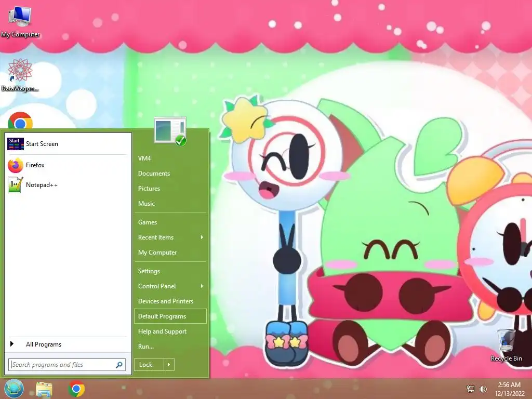Click the user picture at the Start menu top
This screenshot has width=532, height=399.
click(170, 131)
